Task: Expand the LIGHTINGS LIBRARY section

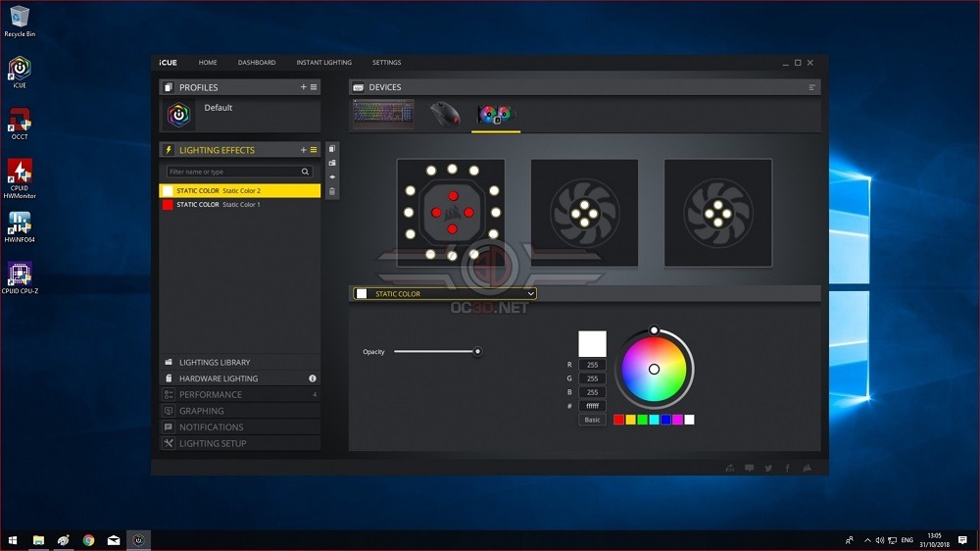Action: [x=240, y=362]
